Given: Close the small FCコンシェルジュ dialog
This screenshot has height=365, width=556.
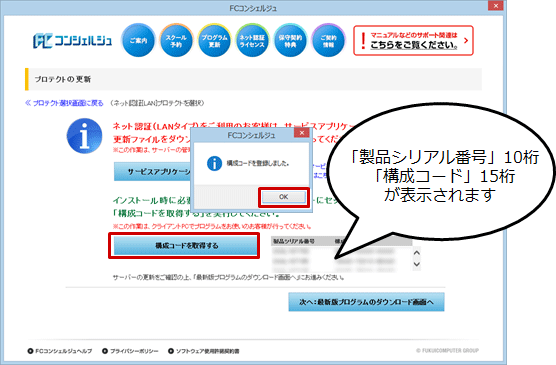Looking at the screenshot, I should [302, 133].
